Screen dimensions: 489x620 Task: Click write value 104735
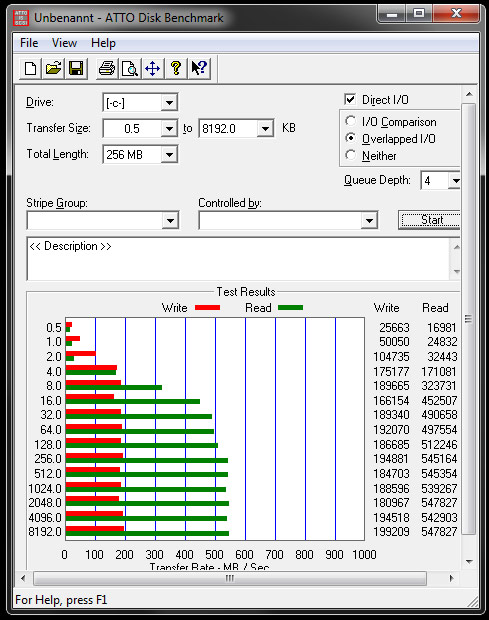click(x=391, y=357)
